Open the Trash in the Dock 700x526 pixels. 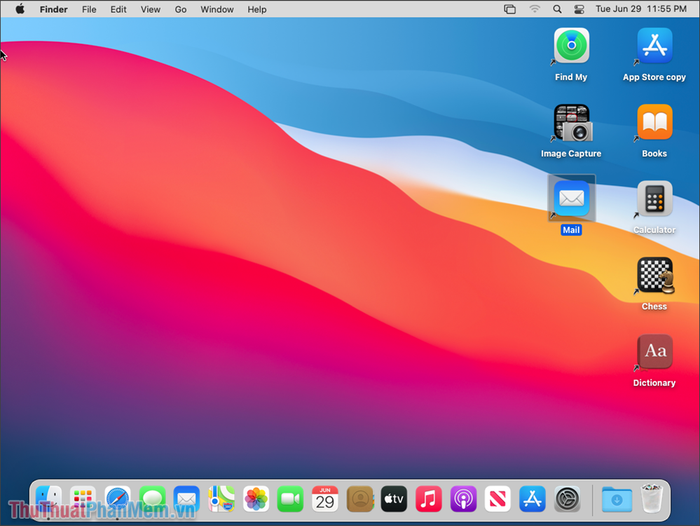point(652,499)
